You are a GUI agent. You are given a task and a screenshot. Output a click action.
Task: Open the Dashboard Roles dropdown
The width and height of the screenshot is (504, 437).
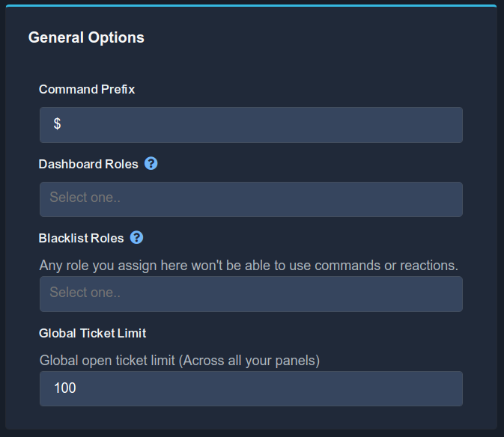tap(251, 199)
